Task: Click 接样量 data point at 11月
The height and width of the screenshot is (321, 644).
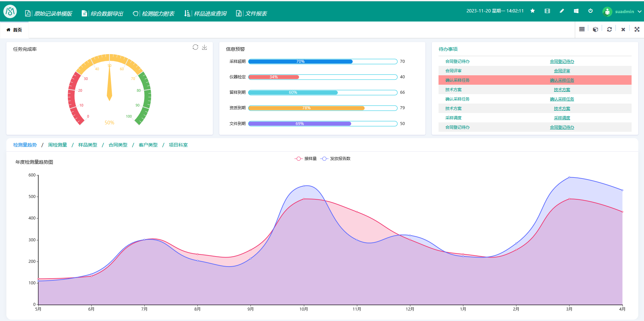Action: pos(357,212)
